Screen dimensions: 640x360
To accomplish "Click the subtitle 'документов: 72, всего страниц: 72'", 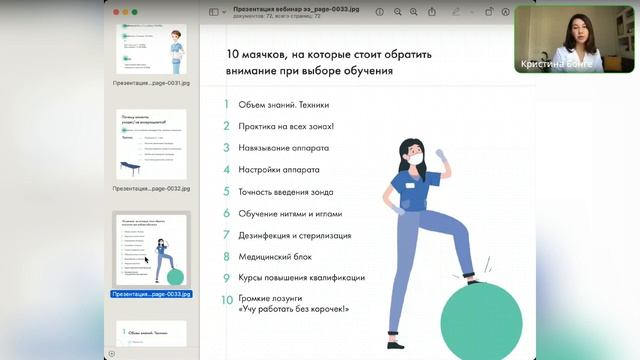I will 277,16.
